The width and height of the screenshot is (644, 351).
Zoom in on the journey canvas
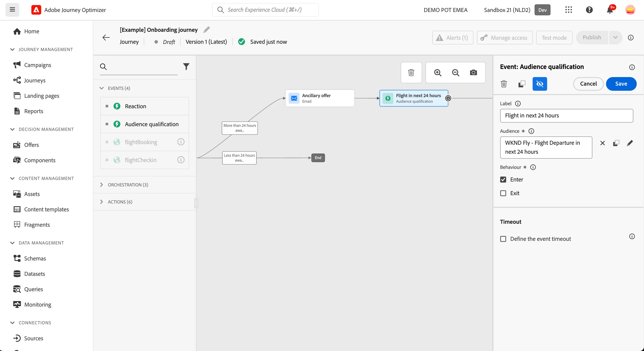[438, 73]
